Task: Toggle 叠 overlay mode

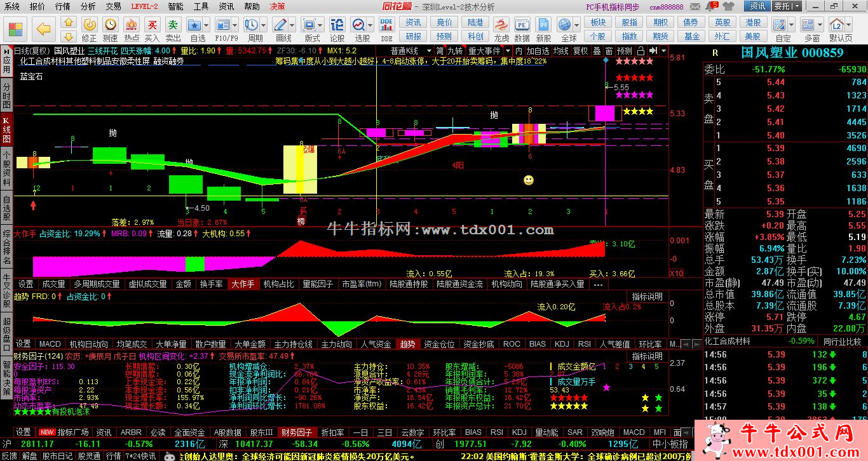Action: 598,51
